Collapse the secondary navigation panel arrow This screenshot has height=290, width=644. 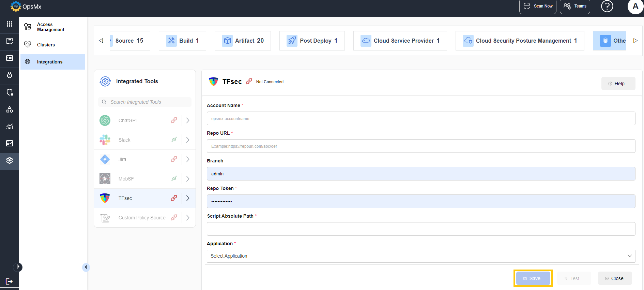(86, 267)
